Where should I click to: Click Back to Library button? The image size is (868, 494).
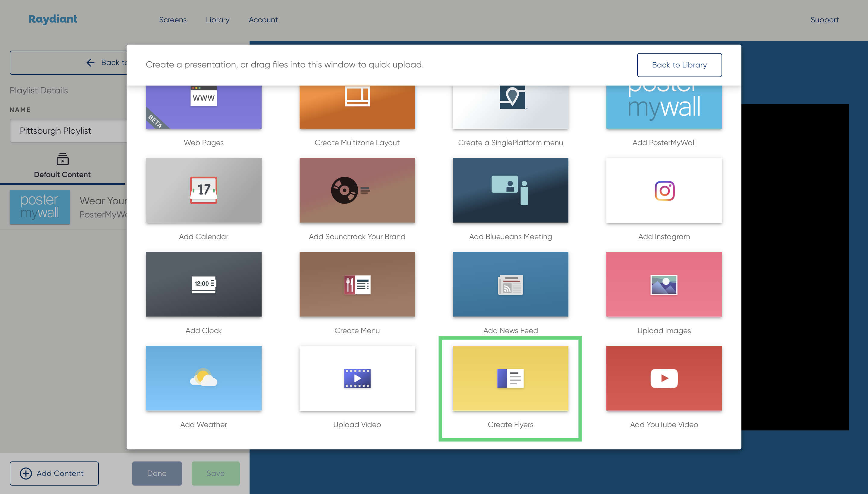click(679, 65)
